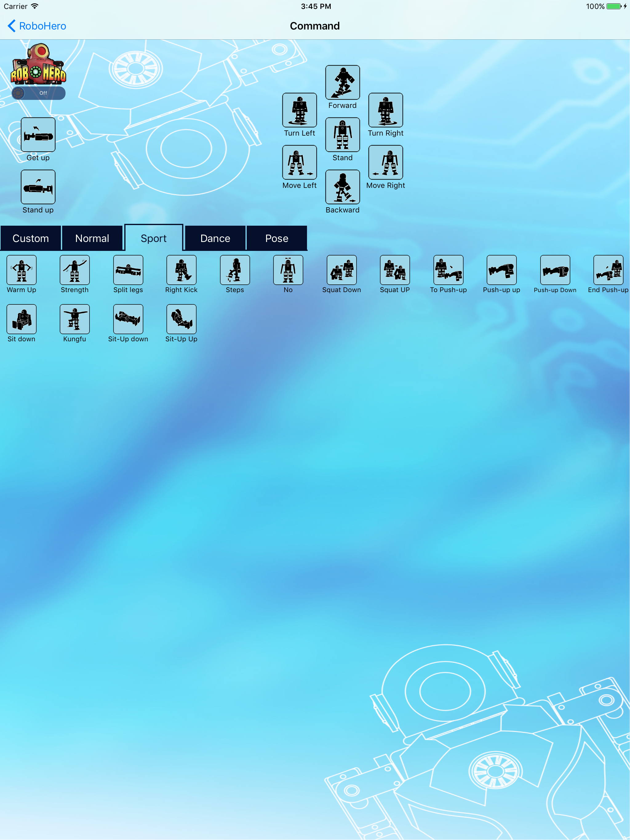Tap the Move Right robot icon
The height and width of the screenshot is (840, 630).
(386, 162)
